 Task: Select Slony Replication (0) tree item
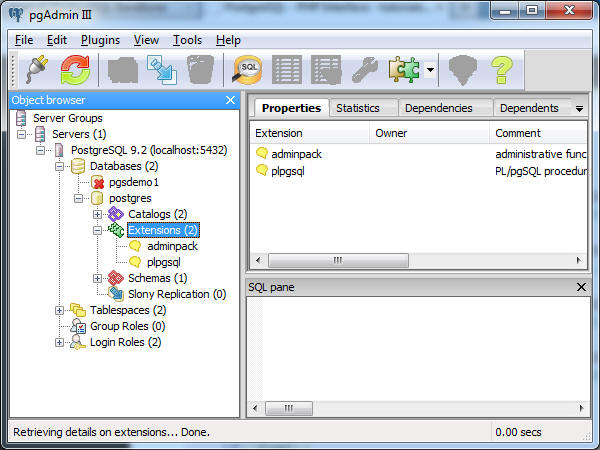[177, 294]
